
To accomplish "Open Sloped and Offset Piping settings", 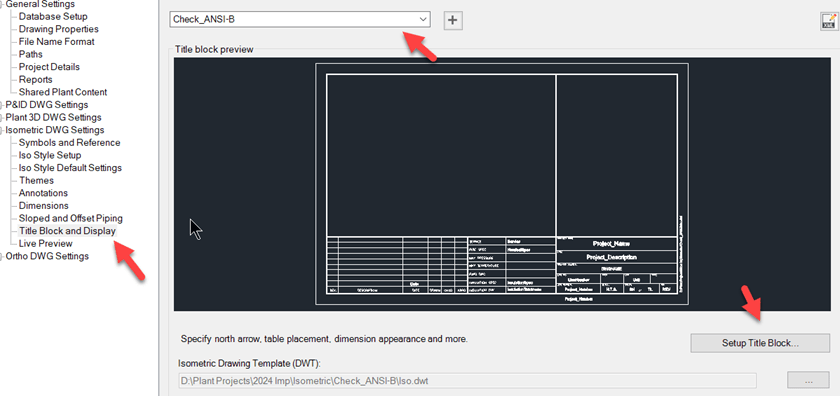I will tap(71, 218).
